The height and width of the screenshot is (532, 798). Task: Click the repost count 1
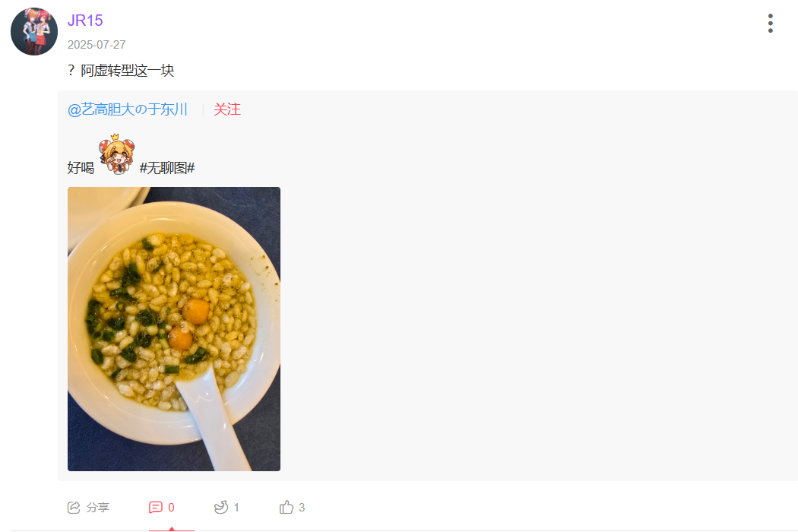coord(236,508)
